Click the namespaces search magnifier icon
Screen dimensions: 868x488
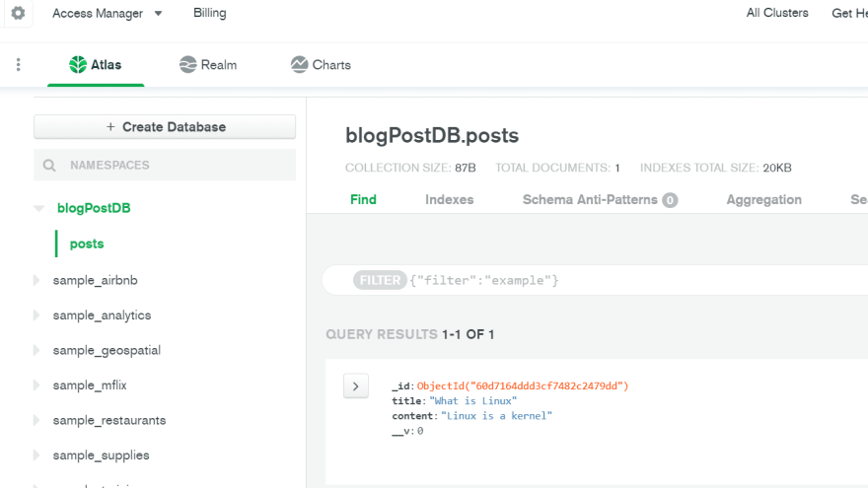point(49,166)
